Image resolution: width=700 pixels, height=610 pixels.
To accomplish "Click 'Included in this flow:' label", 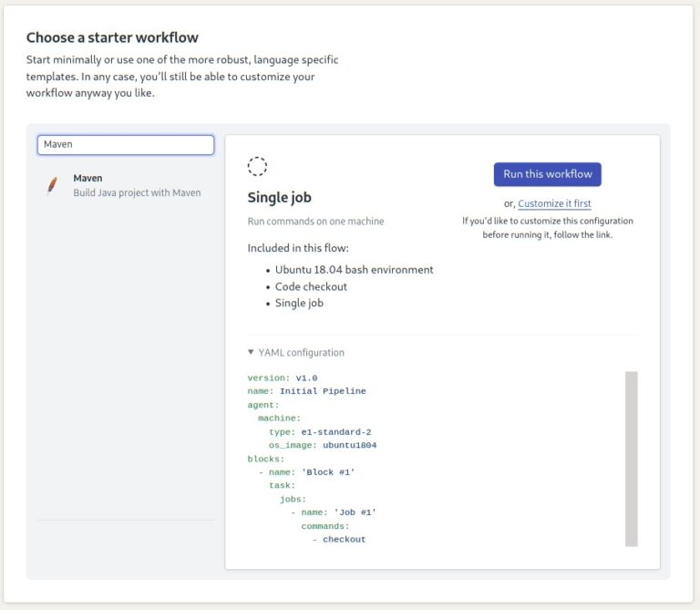I will 298,248.
